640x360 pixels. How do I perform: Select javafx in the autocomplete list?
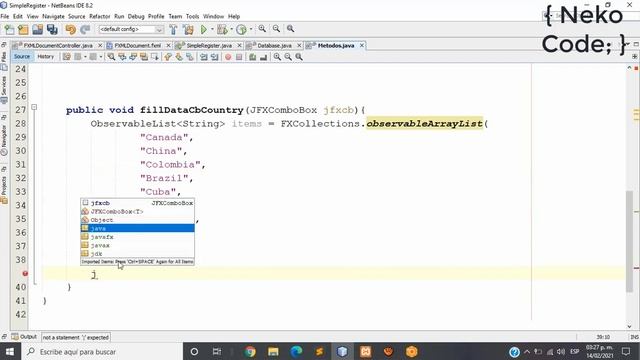(137, 237)
